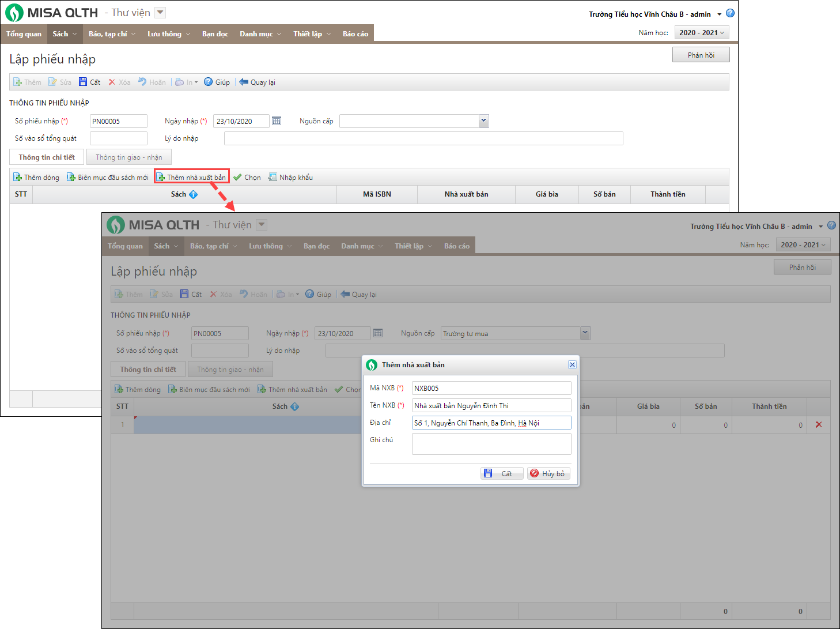
Task: Click Thêm dòng in back window grid toolbar
Action: pyautogui.click(x=36, y=178)
